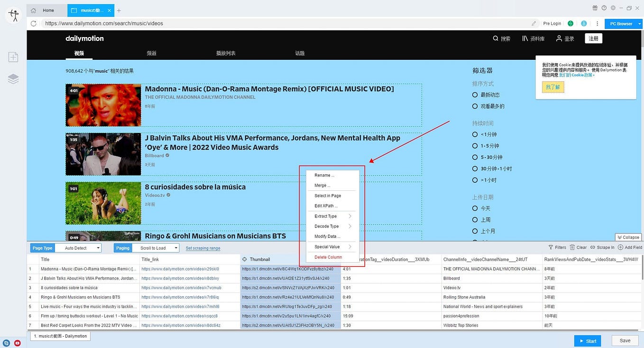
Task: Switch to the 播放列表 tab
Action: coord(226,53)
